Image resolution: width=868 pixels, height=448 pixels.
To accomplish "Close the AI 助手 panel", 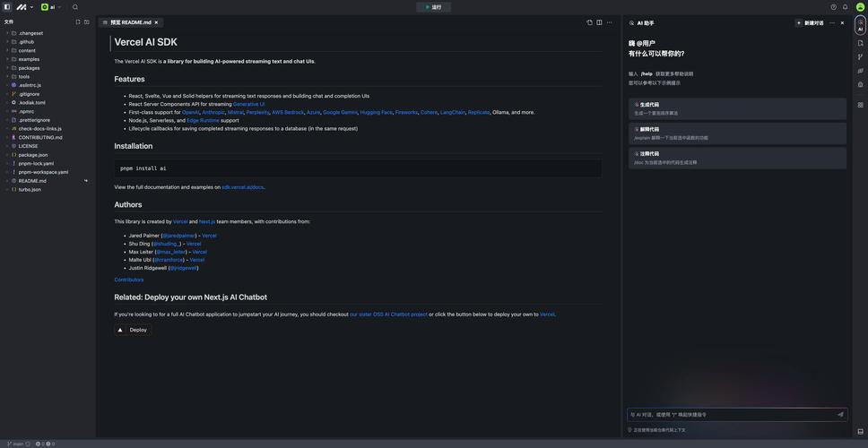I will (x=843, y=23).
